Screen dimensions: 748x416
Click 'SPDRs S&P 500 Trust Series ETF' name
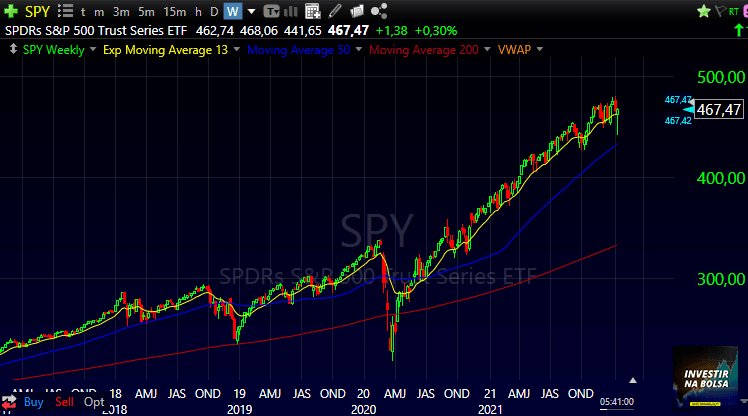click(x=96, y=31)
